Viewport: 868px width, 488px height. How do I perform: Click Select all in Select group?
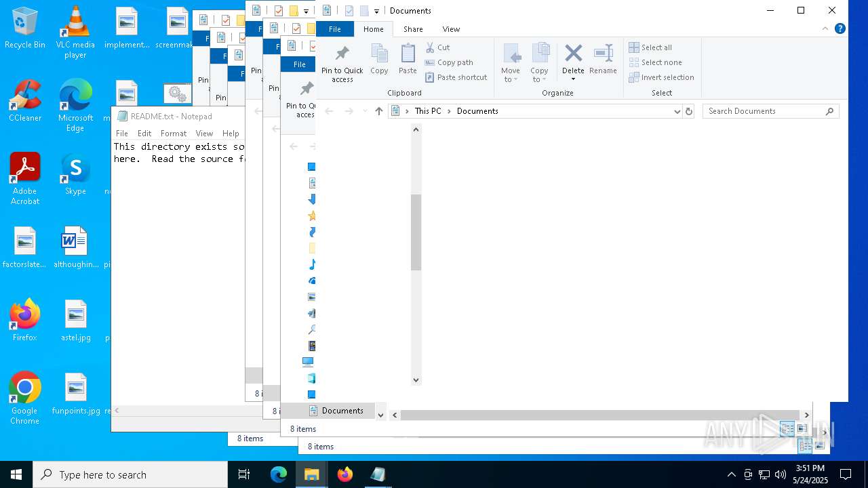(x=650, y=47)
